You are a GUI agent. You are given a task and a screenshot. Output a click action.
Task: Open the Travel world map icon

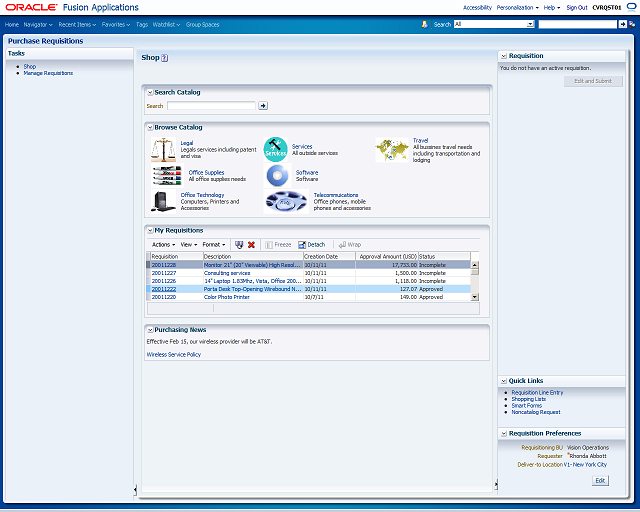392,150
